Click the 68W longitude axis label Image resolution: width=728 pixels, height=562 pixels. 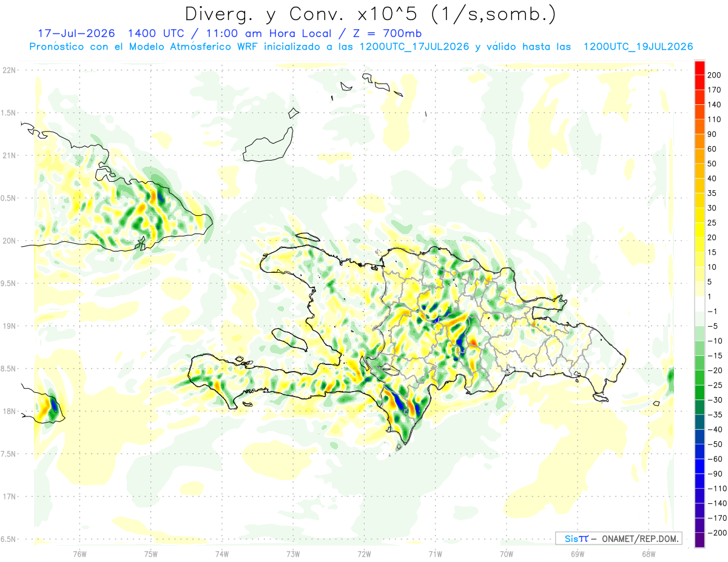(x=649, y=554)
